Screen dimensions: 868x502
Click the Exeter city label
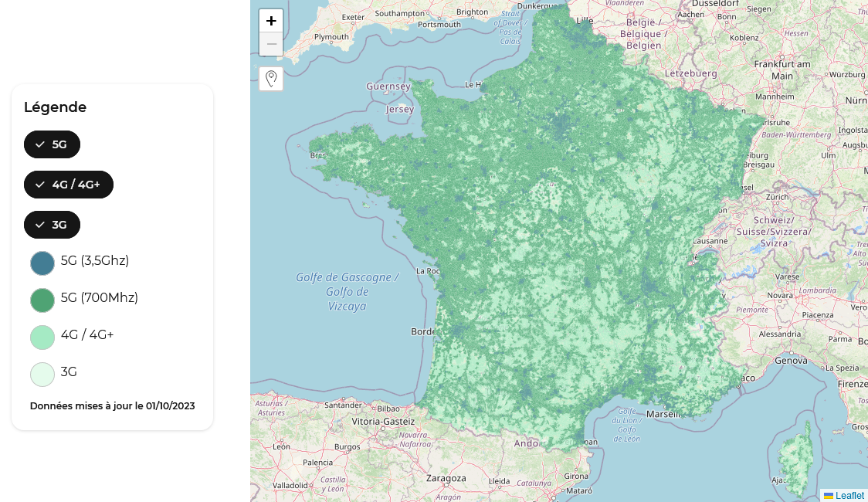click(x=353, y=17)
